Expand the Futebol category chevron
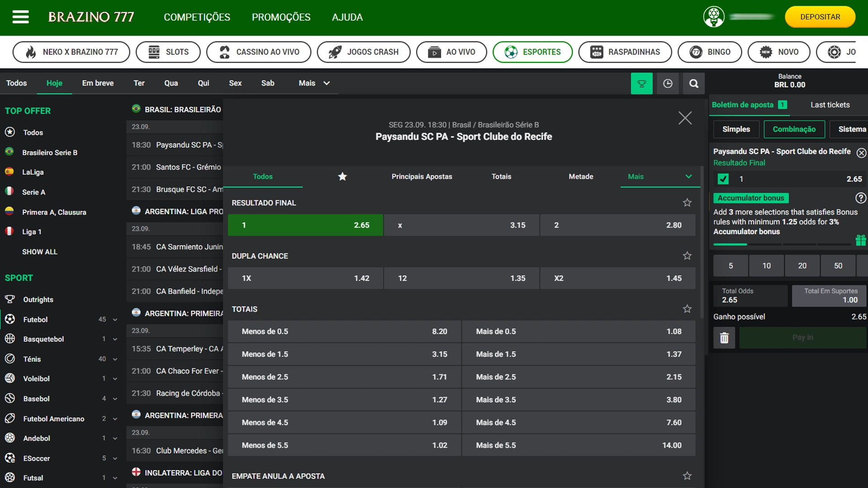 (x=115, y=319)
